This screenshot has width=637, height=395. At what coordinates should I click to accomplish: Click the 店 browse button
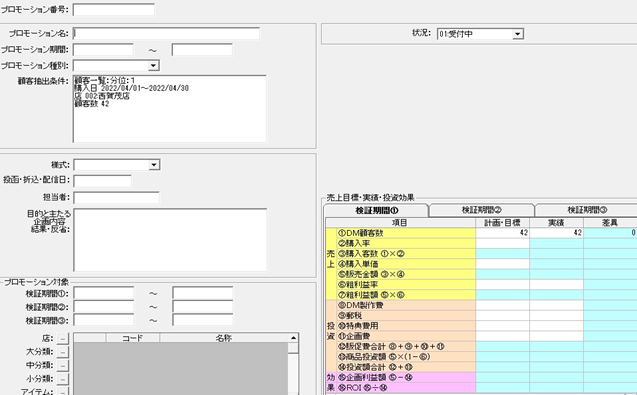coord(63,338)
